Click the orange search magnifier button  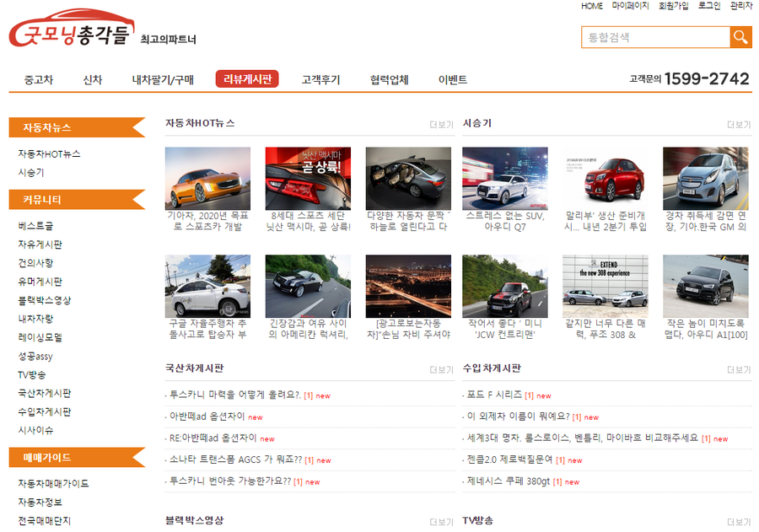740,37
